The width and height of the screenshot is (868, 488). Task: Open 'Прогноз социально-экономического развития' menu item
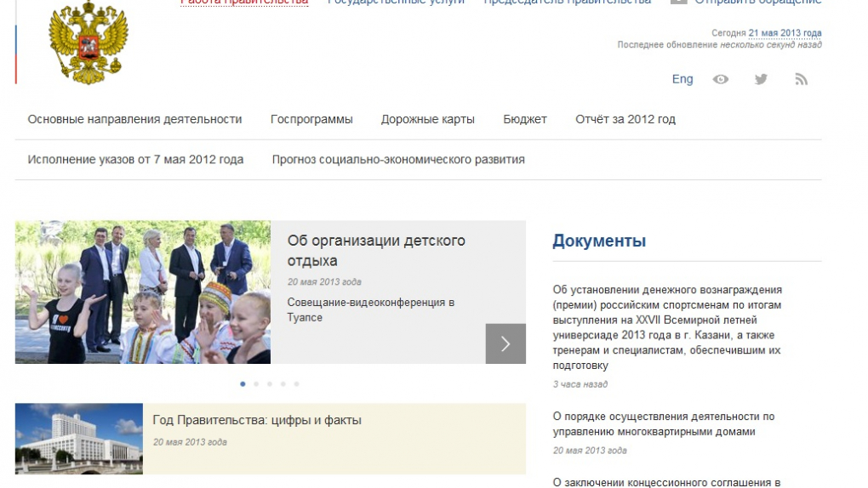point(398,159)
